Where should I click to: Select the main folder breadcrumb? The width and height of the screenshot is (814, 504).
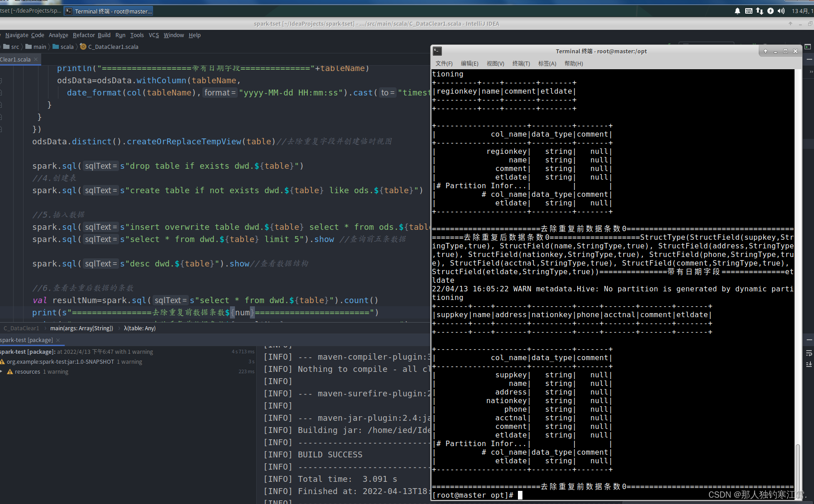(36, 47)
